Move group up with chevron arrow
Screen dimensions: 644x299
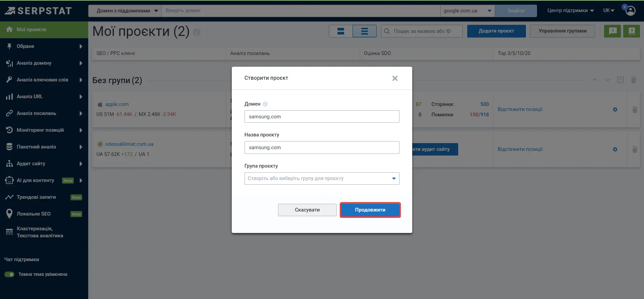click(x=595, y=80)
